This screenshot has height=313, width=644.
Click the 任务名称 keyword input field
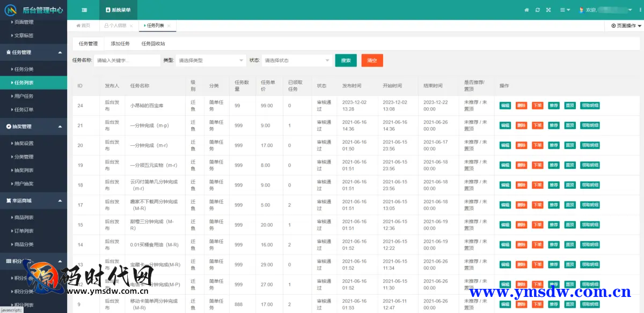(127, 61)
